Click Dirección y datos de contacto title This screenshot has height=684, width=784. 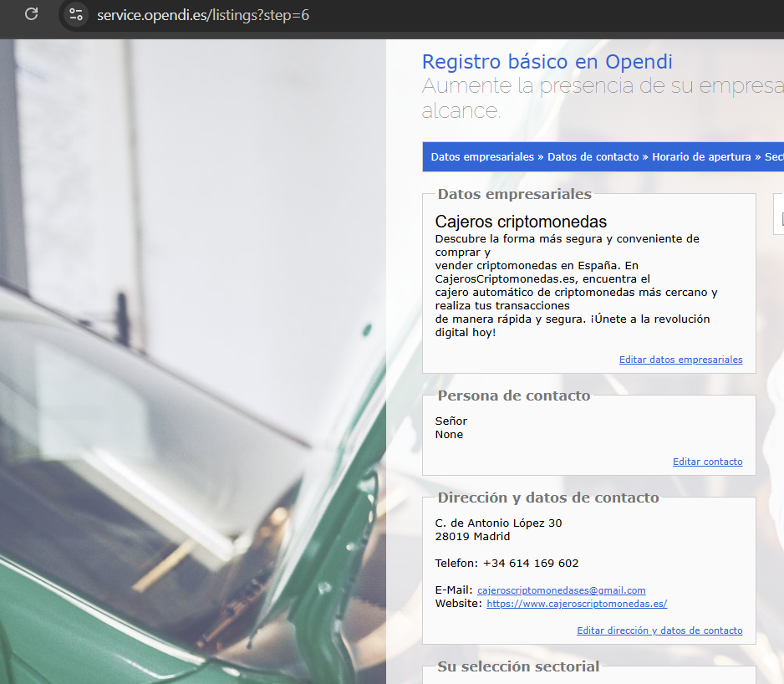tap(548, 498)
